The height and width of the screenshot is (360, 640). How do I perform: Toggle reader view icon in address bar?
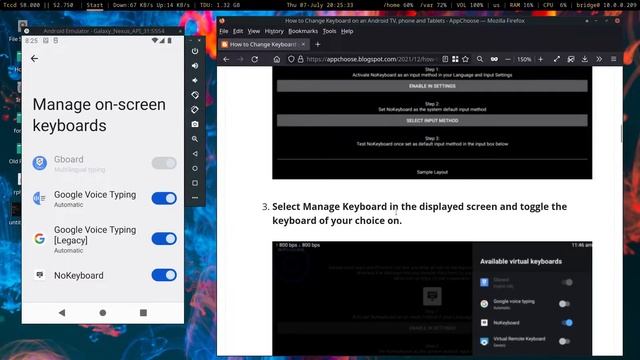click(445, 59)
